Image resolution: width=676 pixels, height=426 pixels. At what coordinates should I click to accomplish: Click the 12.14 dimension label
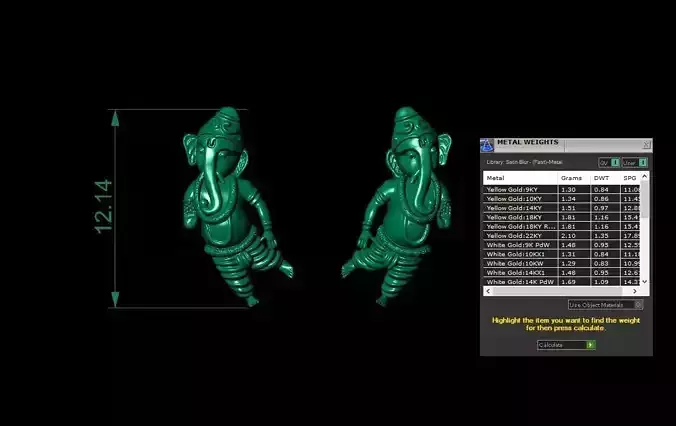pos(103,207)
